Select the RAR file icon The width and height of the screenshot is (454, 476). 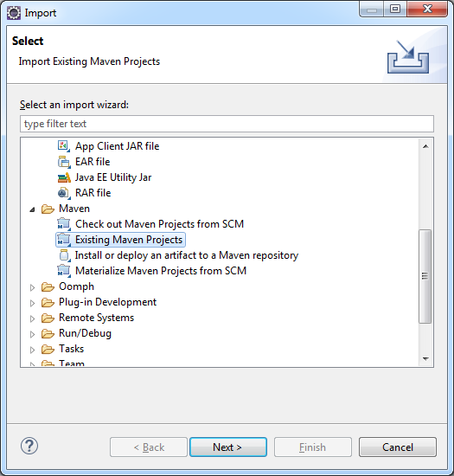(x=64, y=193)
